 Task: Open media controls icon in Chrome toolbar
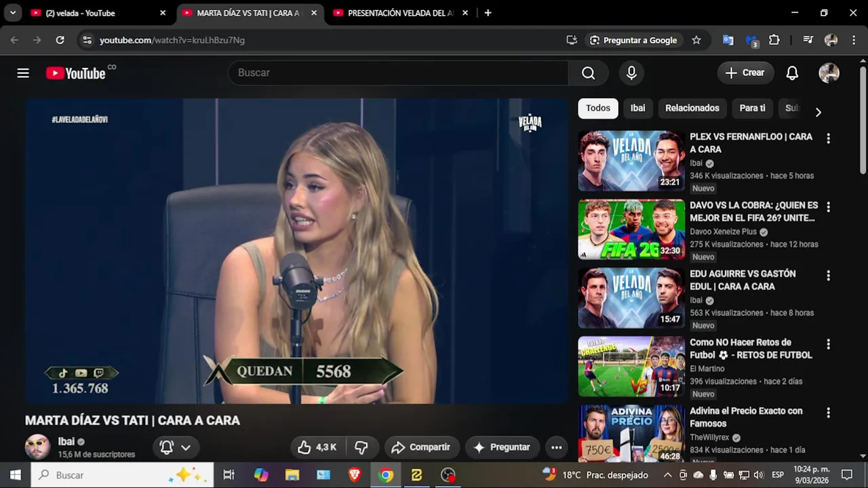[808, 40]
